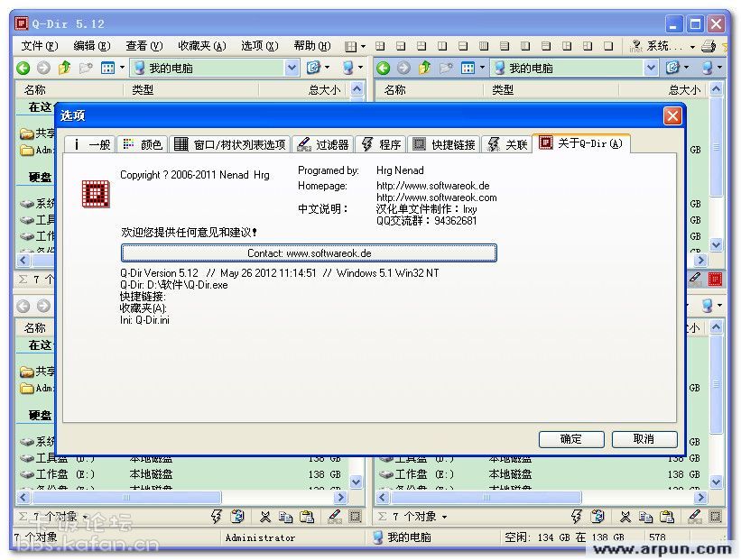
Task: Switch to the 窗口/树状列表选项 tab
Action: (x=229, y=144)
